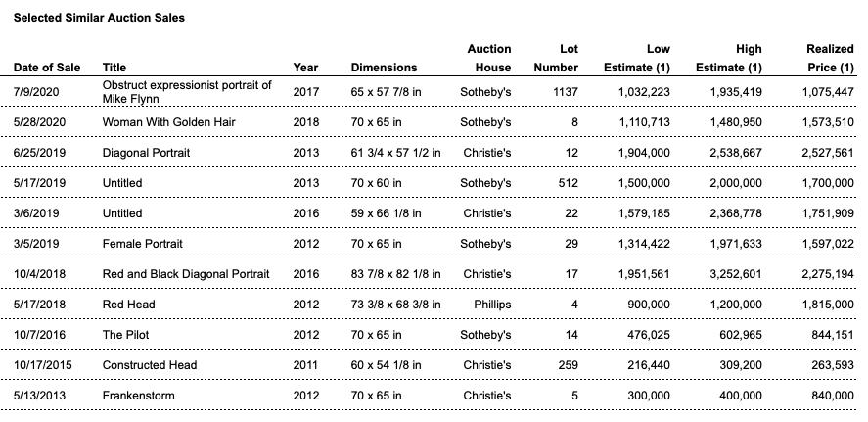Click the 'Date of Sale' column header

click(49, 68)
